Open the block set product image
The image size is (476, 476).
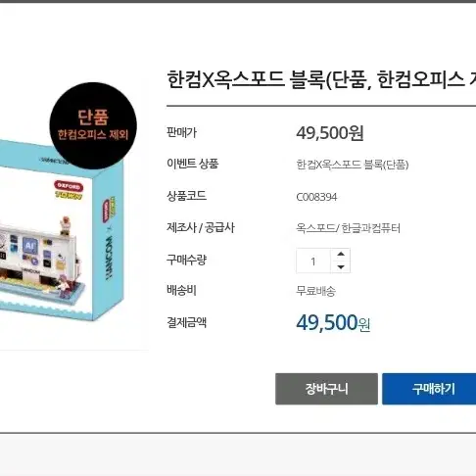click(x=62, y=228)
